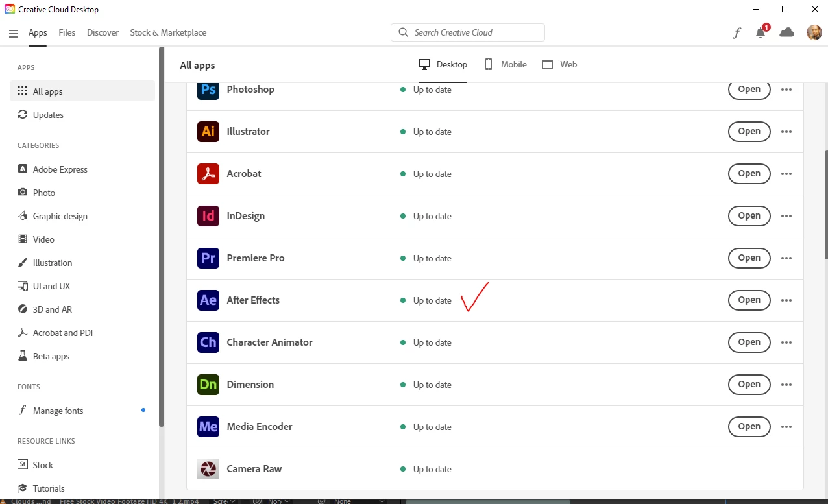Expand more options for Character Animator

click(786, 342)
